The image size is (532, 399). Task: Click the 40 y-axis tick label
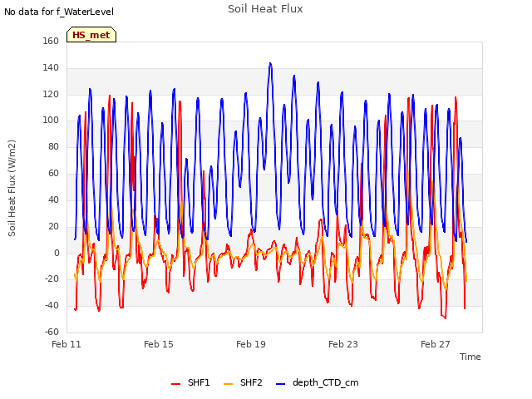(x=53, y=199)
